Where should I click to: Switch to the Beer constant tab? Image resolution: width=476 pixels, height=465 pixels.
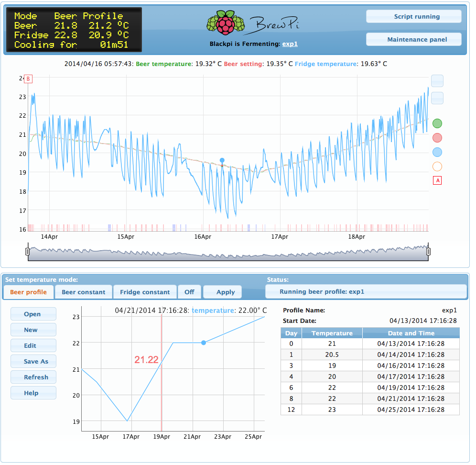pos(84,292)
